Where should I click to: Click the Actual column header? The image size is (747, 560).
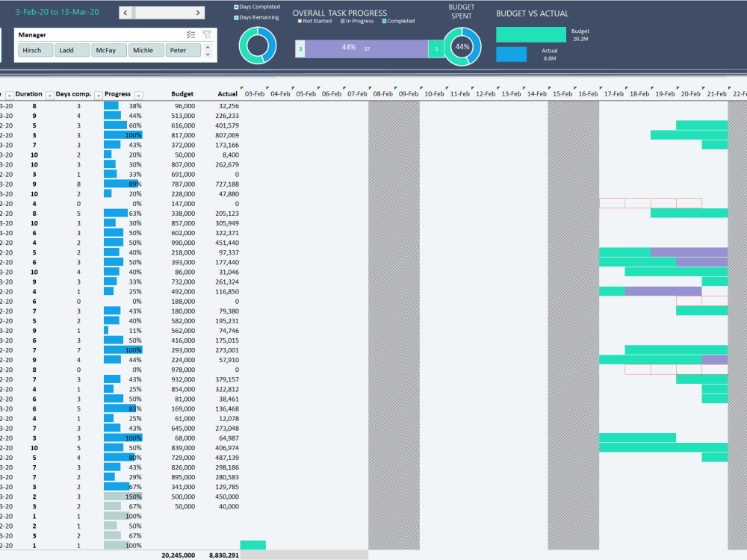[x=227, y=94]
